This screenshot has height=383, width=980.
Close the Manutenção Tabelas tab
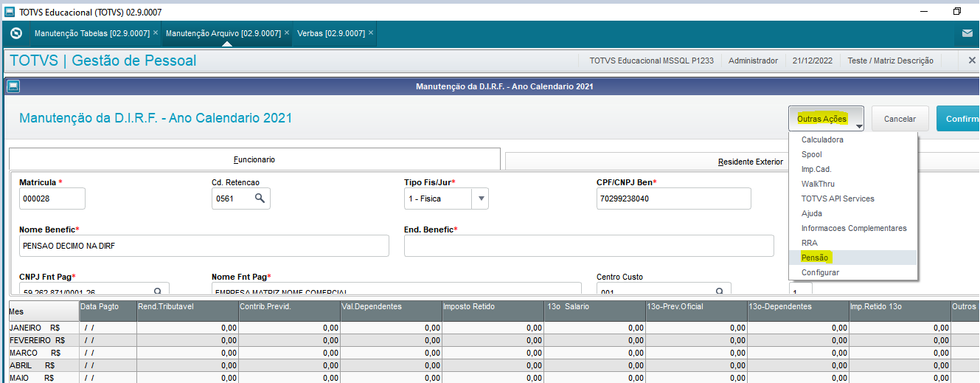[155, 33]
